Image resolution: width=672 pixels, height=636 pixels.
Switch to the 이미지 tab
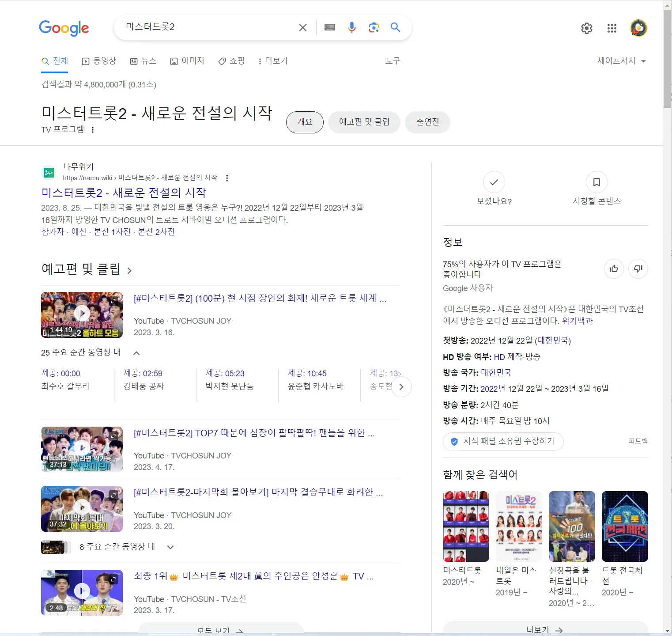coord(187,61)
